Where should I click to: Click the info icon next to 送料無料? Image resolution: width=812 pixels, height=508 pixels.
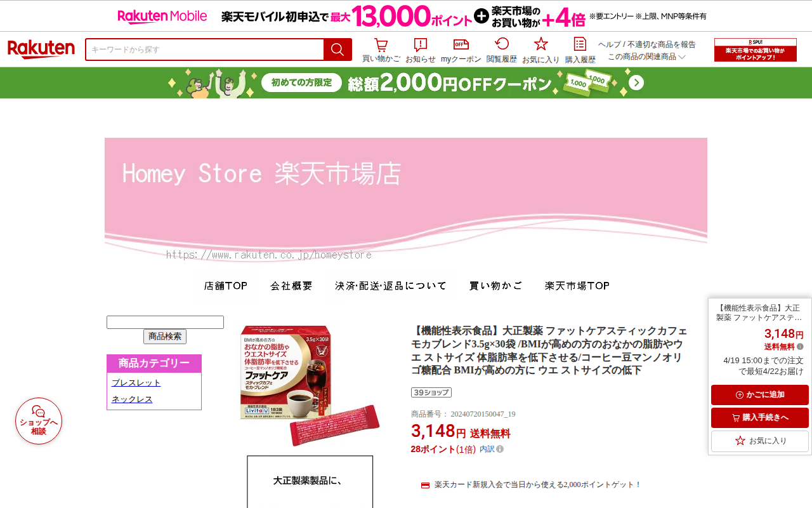(800, 347)
